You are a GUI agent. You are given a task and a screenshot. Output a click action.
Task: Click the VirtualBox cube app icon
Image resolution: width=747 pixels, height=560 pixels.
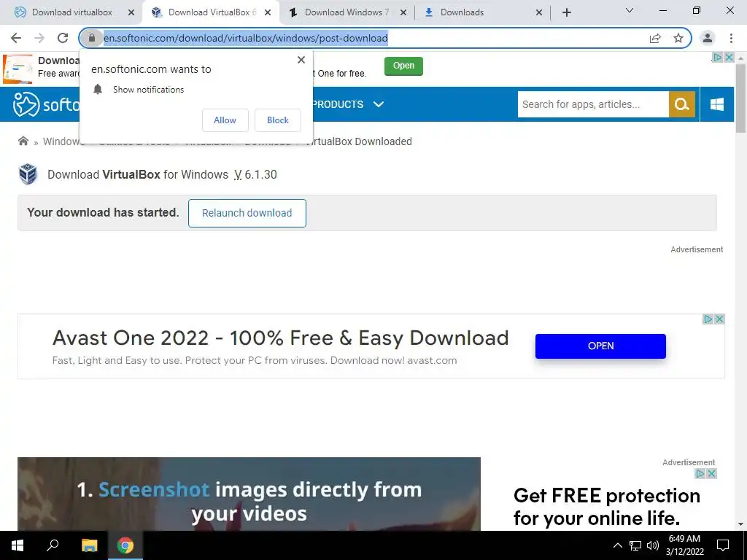(x=28, y=174)
